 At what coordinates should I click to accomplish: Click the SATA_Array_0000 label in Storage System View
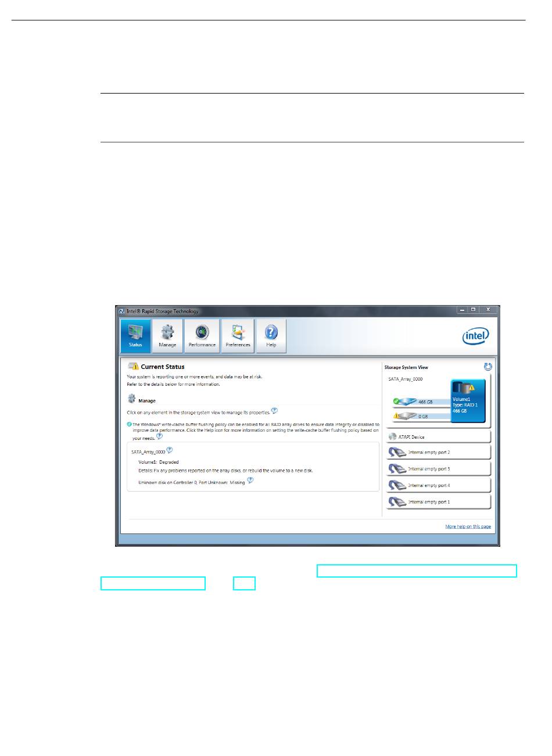(x=406, y=379)
